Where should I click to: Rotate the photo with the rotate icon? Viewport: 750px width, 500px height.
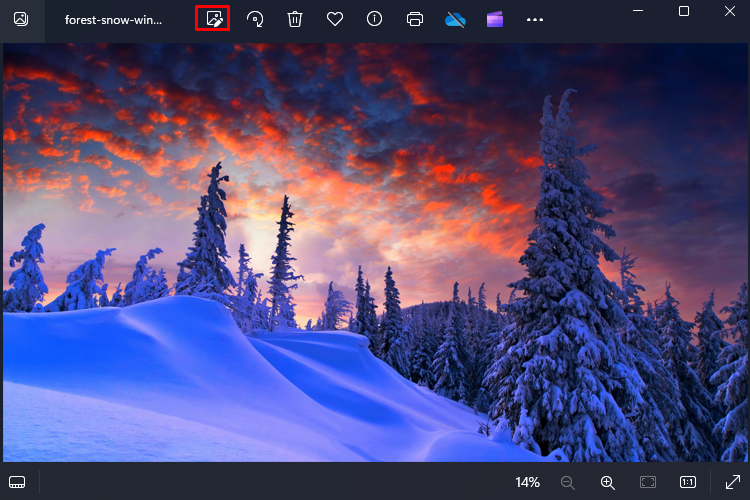click(254, 19)
